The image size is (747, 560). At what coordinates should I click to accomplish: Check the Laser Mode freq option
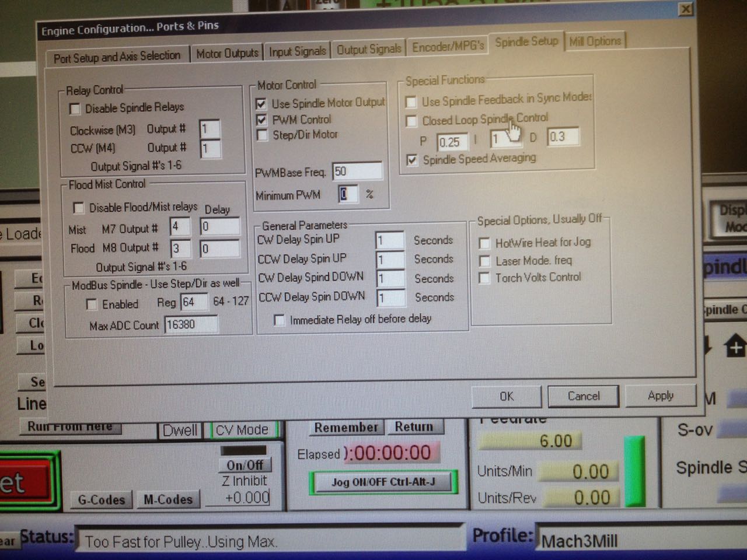coord(484,261)
